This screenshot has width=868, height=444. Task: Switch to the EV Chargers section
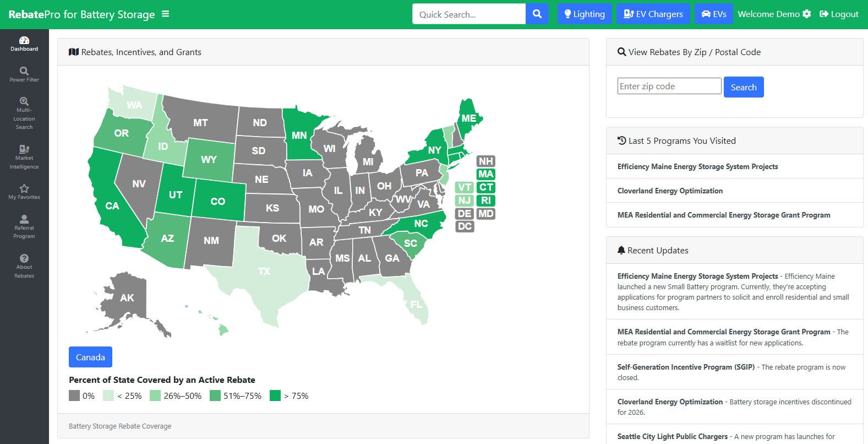(653, 14)
